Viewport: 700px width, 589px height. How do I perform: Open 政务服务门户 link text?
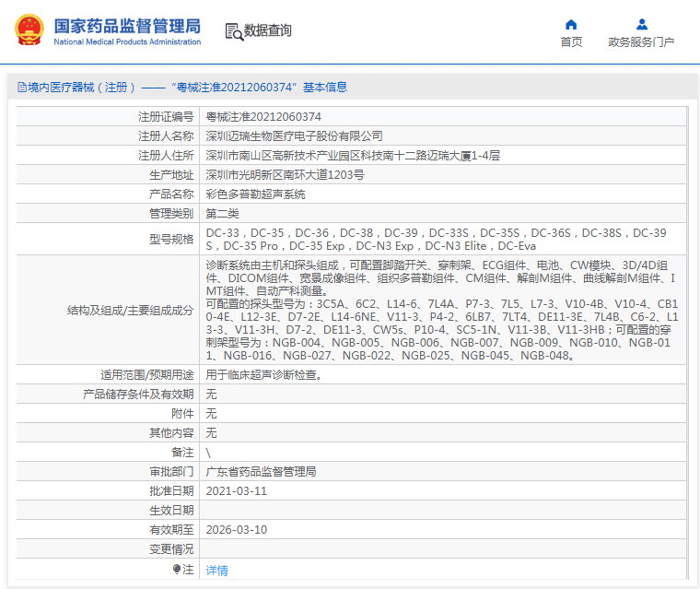point(641,42)
